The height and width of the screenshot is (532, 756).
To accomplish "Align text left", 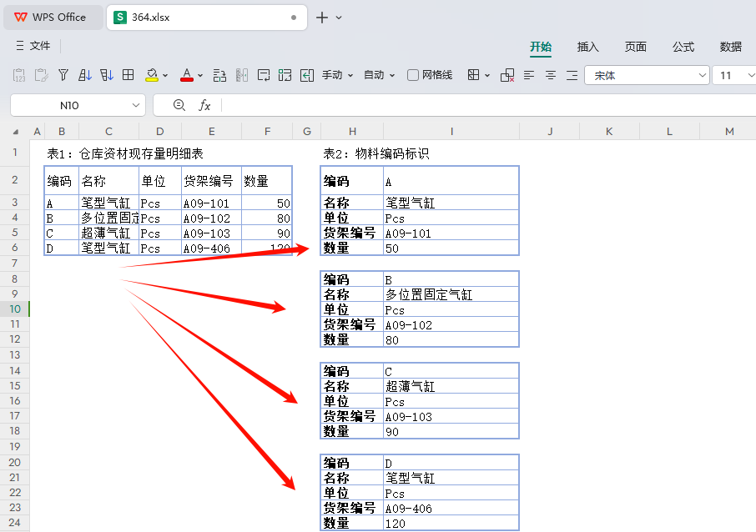I will (529, 75).
